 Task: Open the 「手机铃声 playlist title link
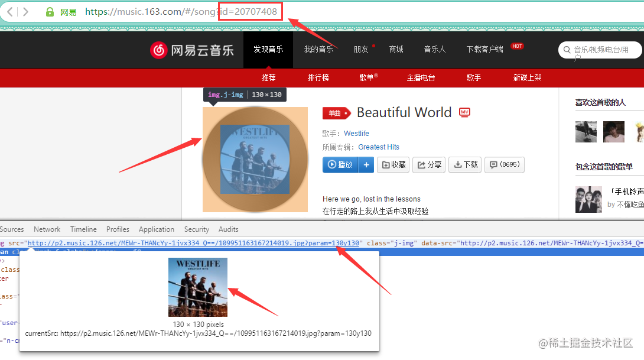tap(626, 192)
